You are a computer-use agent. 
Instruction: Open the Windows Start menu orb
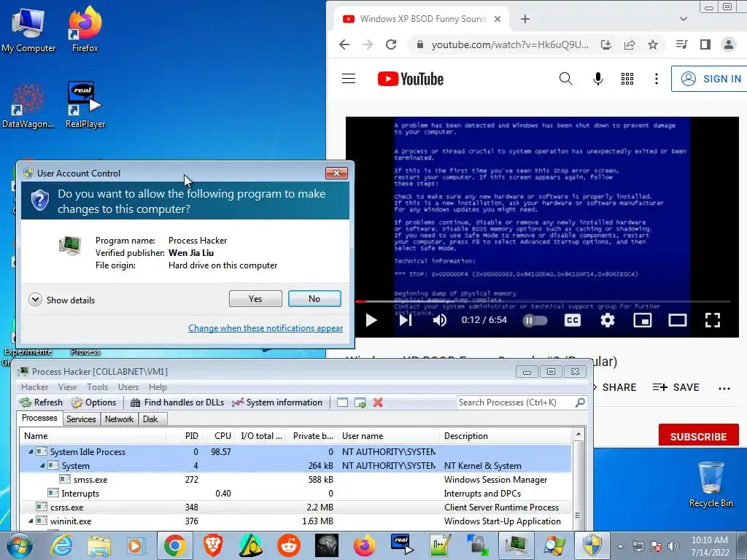click(20, 545)
